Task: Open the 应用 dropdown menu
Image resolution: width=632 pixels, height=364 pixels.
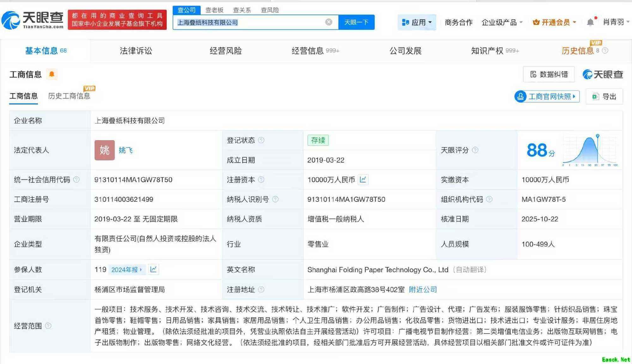Action: point(416,22)
